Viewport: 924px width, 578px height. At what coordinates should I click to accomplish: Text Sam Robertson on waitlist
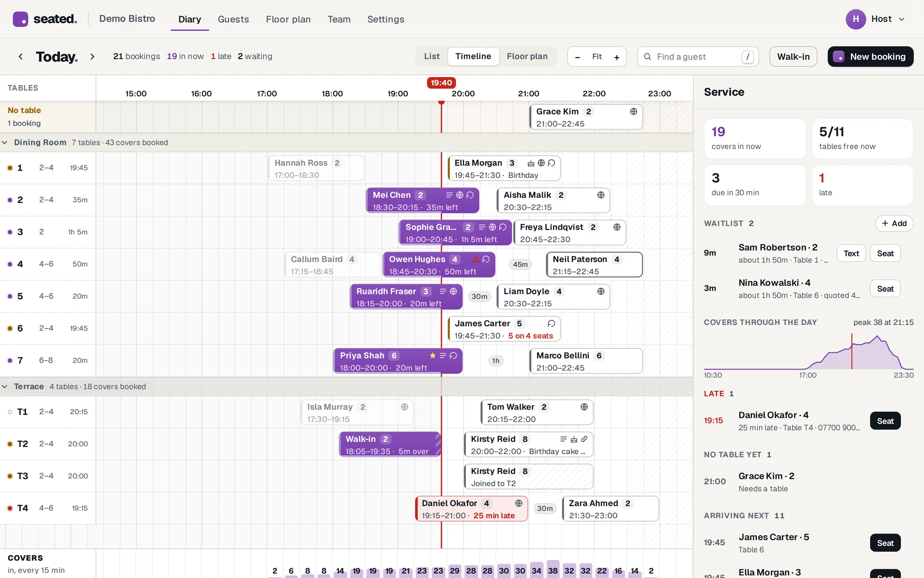pos(851,254)
